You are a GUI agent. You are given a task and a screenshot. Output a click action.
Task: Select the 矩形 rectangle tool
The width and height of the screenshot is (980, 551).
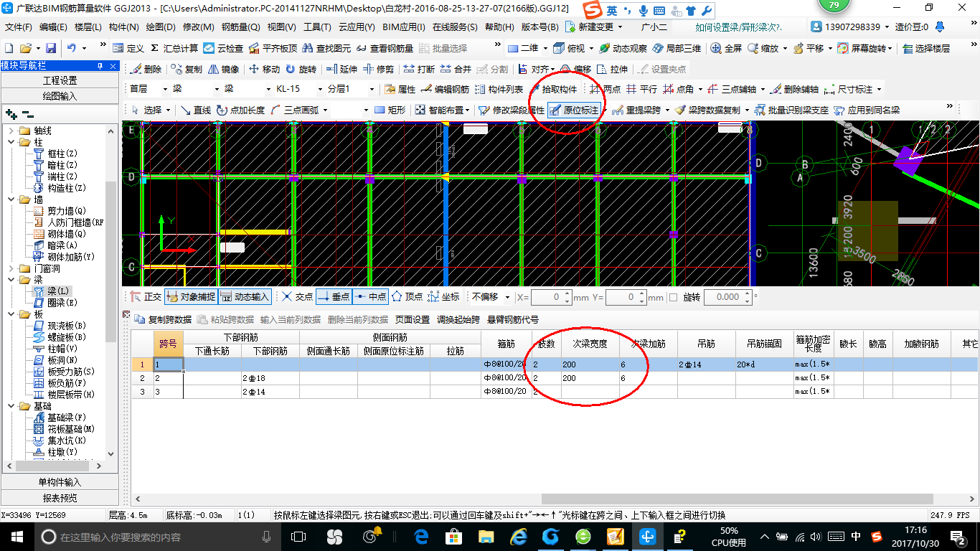pos(390,110)
